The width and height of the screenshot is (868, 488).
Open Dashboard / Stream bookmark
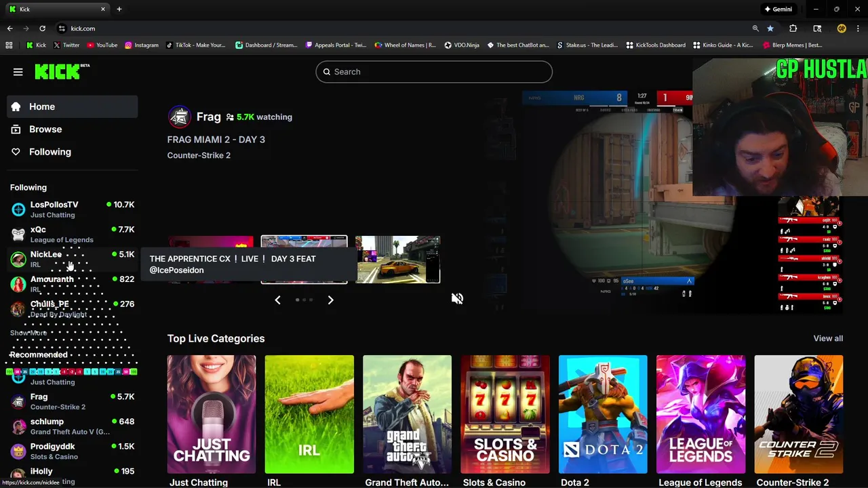[x=266, y=45]
